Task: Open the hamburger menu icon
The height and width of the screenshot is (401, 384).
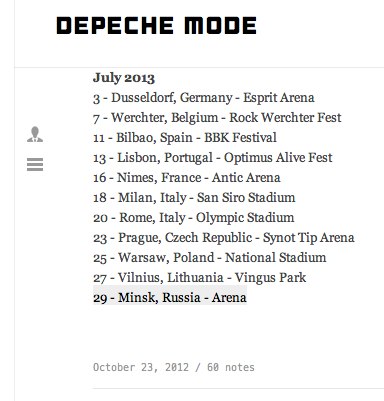Action: tap(35, 164)
